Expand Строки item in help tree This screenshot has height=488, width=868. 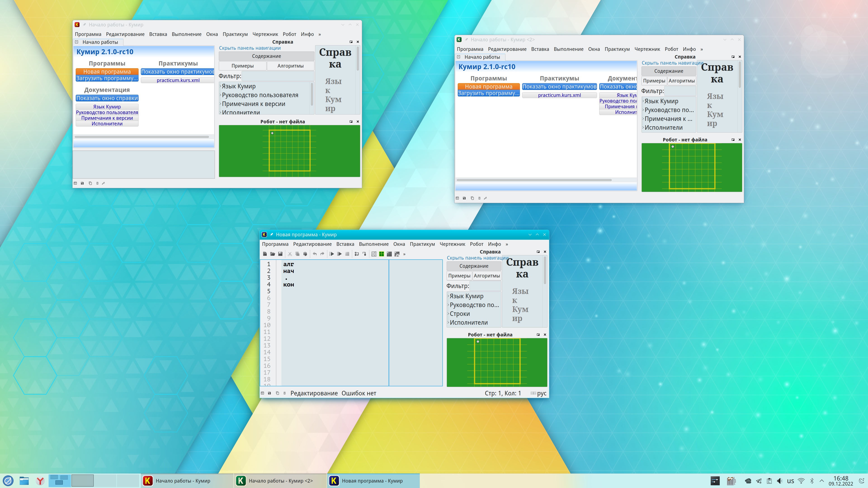(448, 314)
